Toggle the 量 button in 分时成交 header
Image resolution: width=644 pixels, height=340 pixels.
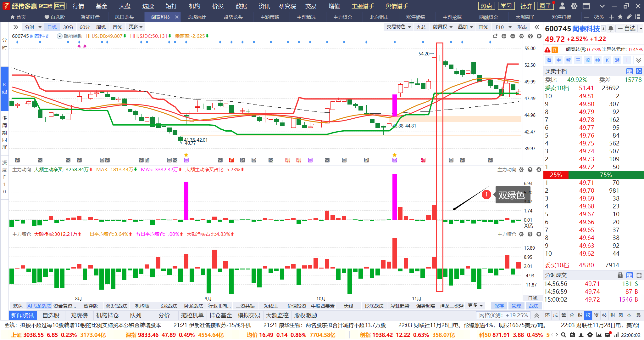pyautogui.click(x=629, y=275)
